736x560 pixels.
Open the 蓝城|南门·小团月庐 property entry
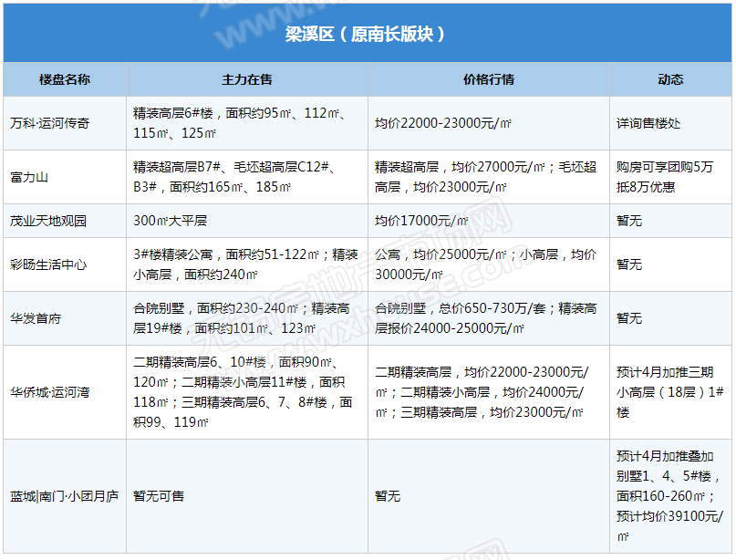[x=64, y=496]
